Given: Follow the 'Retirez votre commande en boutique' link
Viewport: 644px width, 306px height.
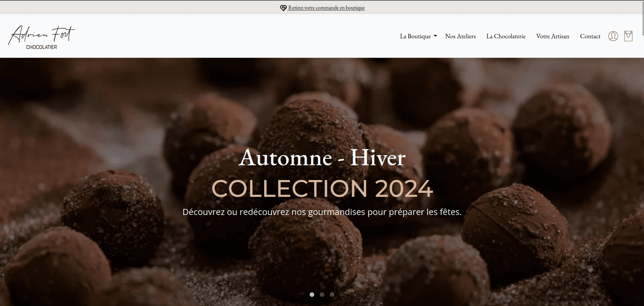Looking at the screenshot, I should tap(326, 8).
